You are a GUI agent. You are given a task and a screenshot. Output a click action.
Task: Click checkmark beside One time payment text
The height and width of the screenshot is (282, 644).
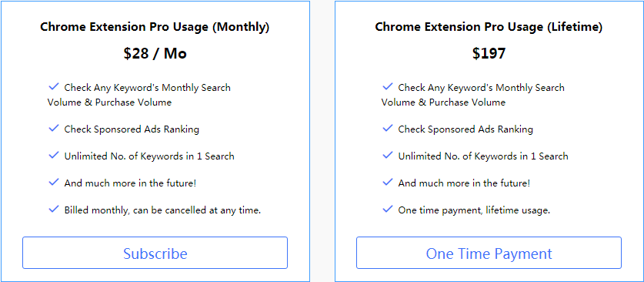click(x=388, y=210)
